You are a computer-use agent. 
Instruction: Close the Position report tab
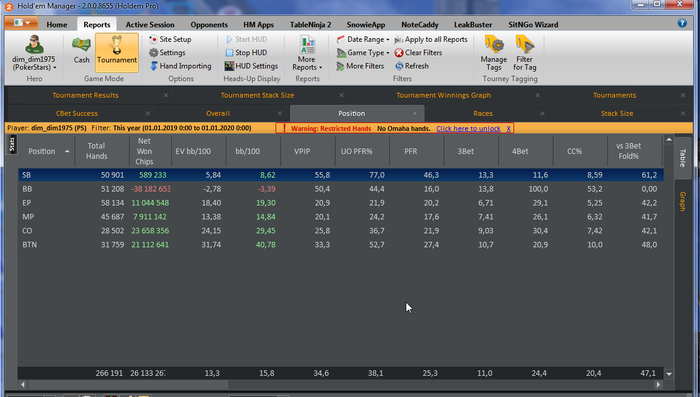(414, 113)
